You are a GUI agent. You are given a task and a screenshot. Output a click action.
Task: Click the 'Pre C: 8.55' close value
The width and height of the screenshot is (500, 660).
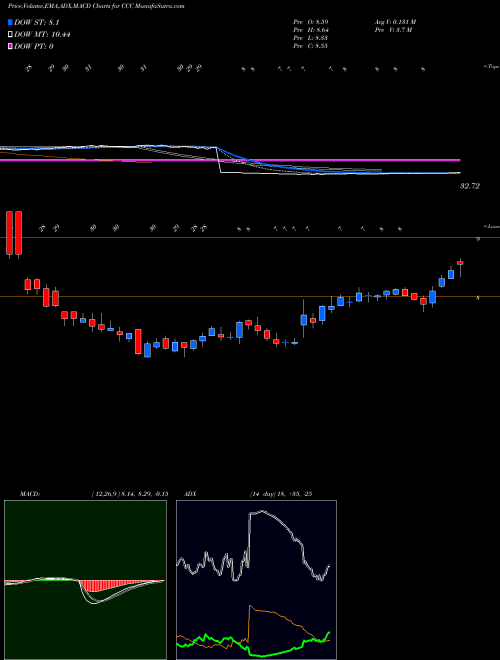click(x=311, y=46)
